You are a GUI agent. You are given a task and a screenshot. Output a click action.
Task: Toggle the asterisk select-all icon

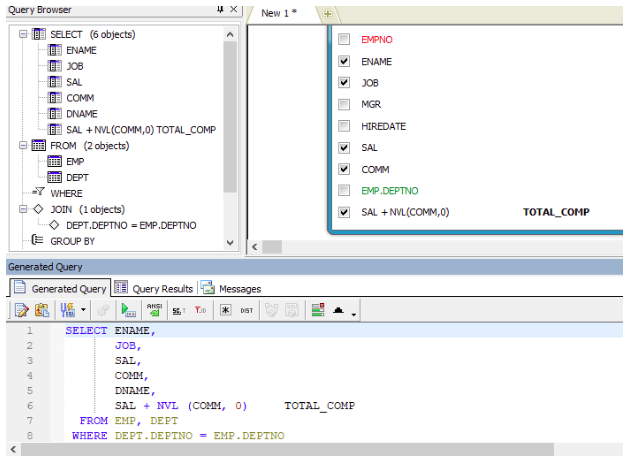226,310
